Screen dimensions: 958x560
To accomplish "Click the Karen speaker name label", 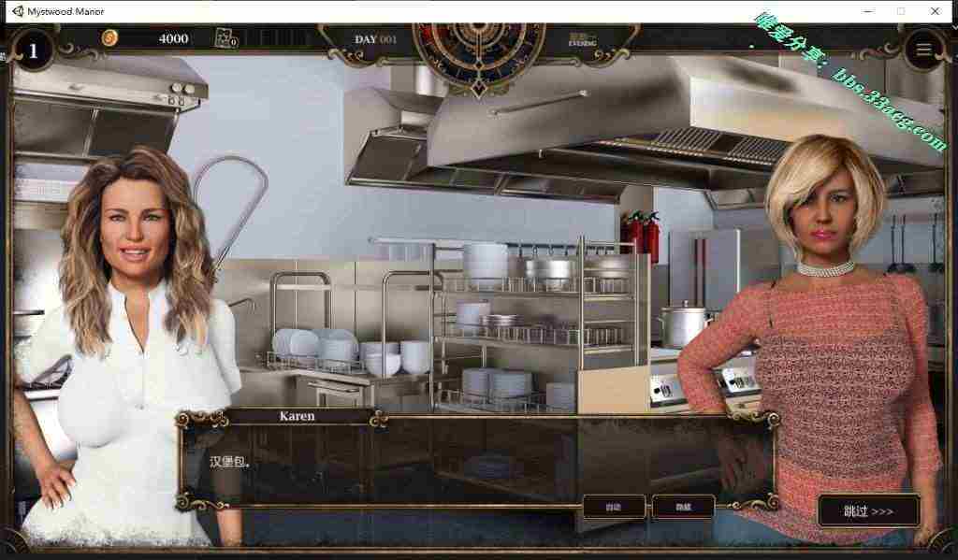I will [298, 417].
